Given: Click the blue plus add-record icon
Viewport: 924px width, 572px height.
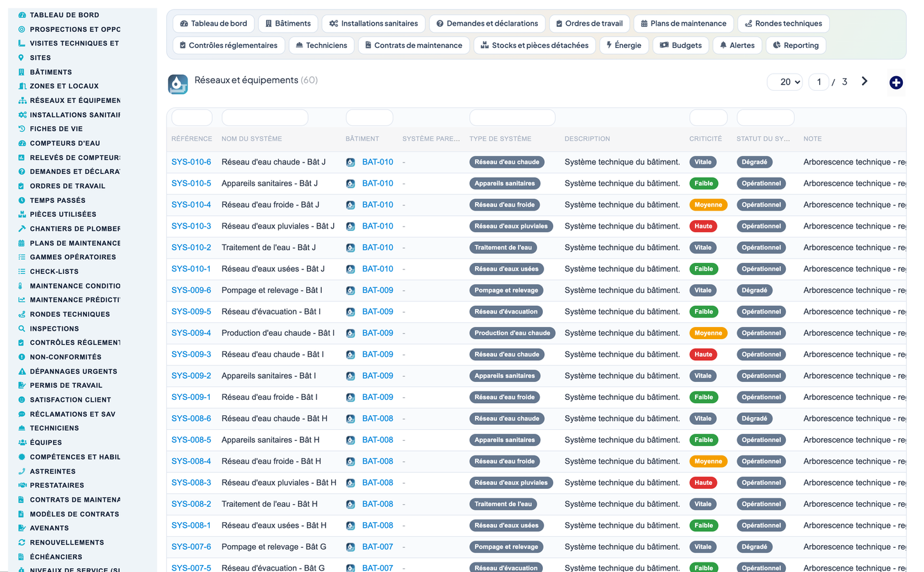Looking at the screenshot, I should click(x=896, y=83).
